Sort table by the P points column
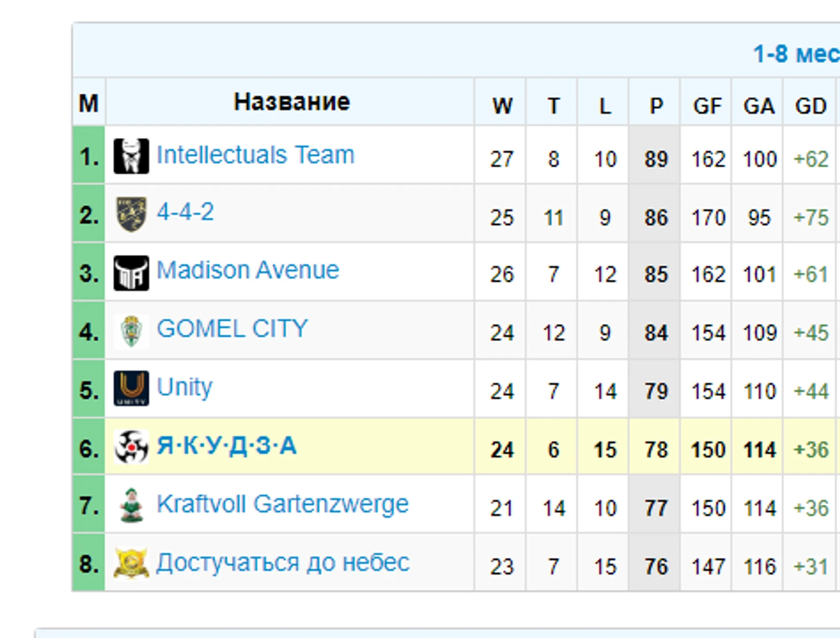This screenshot has height=638, width=840. tap(656, 106)
